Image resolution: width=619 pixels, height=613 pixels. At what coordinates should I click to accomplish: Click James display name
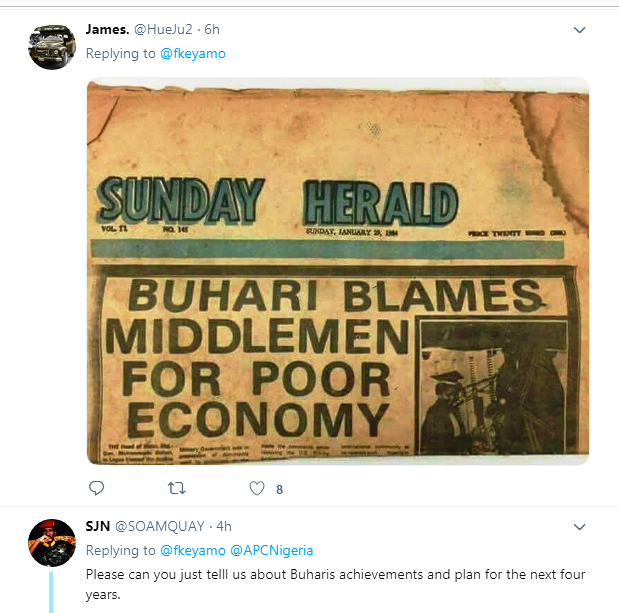click(x=107, y=30)
